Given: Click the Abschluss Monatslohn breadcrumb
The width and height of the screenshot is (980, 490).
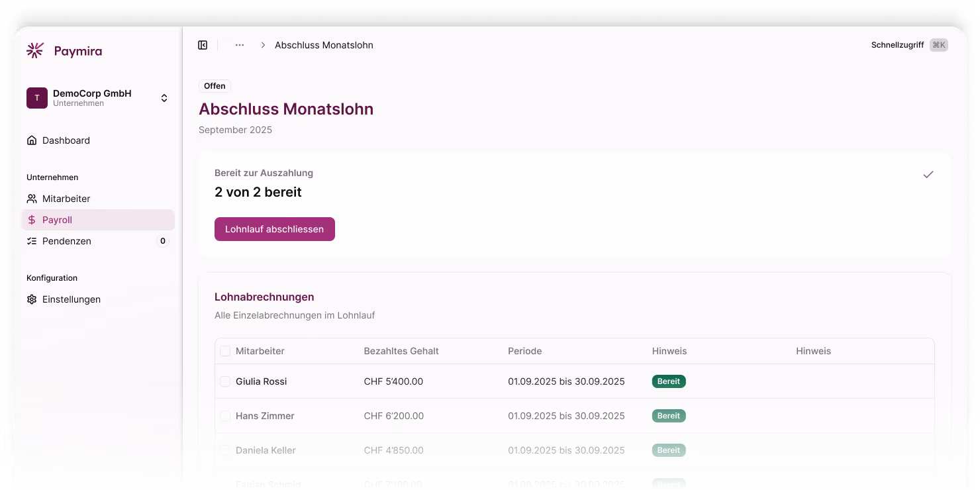Looking at the screenshot, I should tap(324, 45).
